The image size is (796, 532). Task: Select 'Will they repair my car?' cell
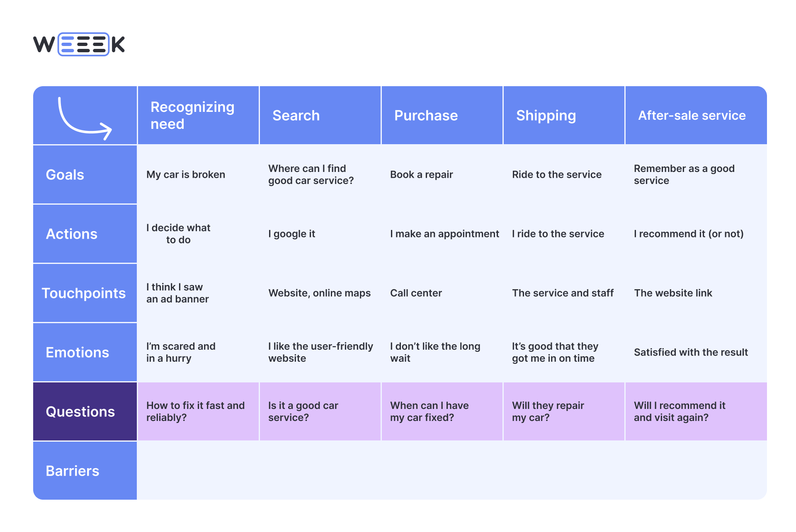[x=548, y=411]
